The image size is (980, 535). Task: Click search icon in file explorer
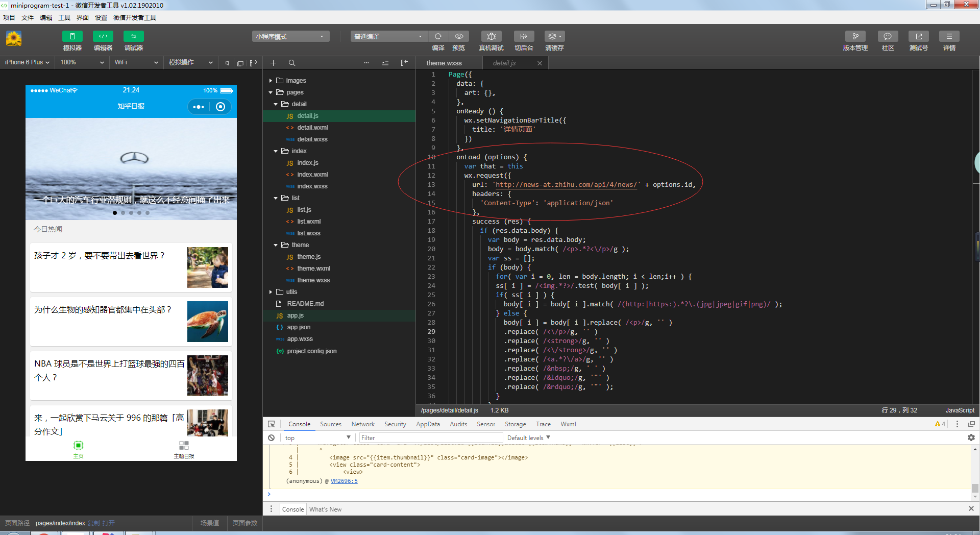[292, 63]
